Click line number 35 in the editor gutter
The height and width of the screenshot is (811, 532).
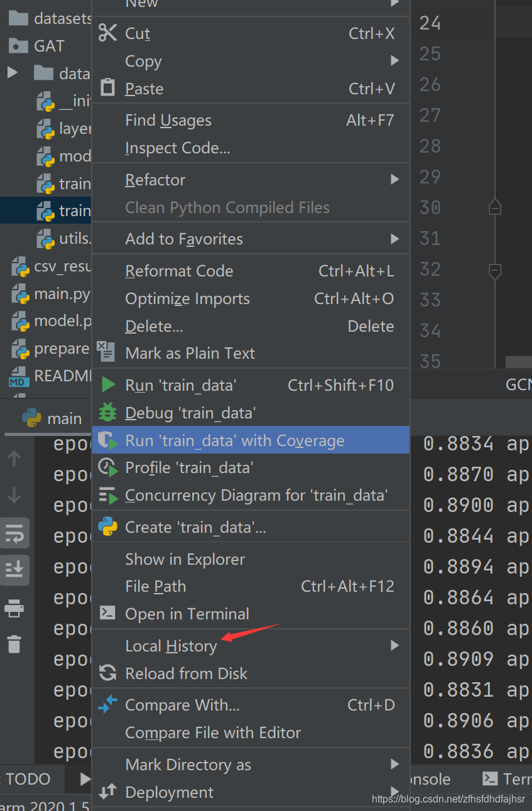[430, 361]
